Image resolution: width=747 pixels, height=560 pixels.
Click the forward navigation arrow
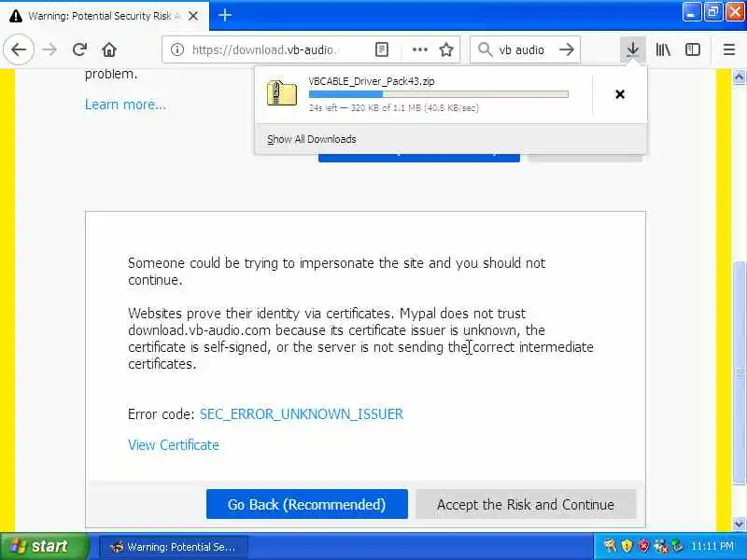[x=49, y=49]
